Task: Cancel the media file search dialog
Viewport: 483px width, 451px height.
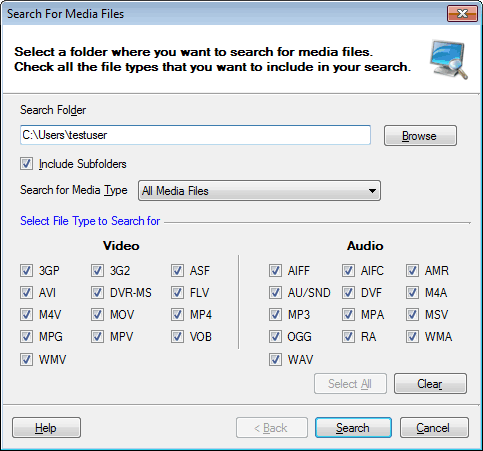Action: pos(434,428)
